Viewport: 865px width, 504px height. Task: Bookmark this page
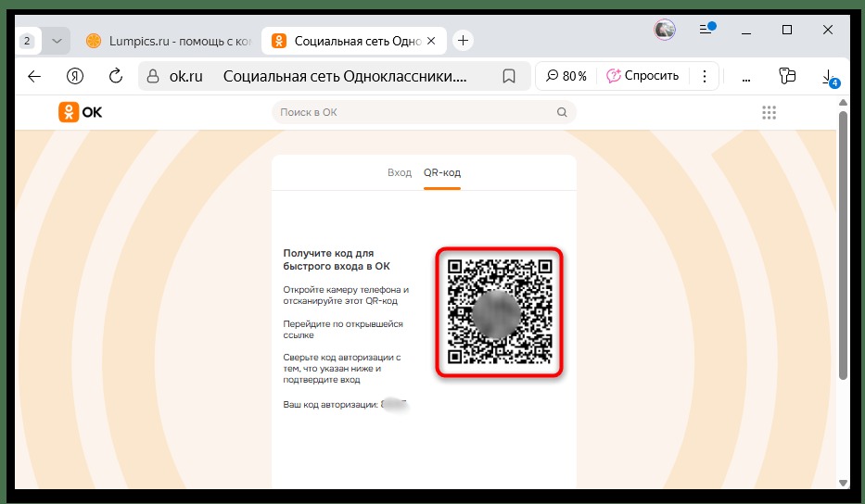[x=509, y=76]
